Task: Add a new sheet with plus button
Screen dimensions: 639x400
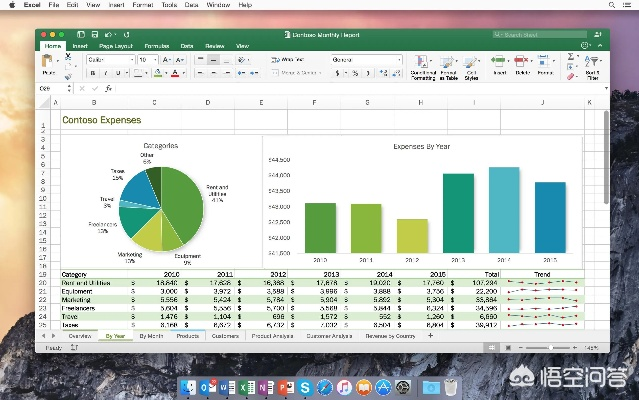Action: [430, 336]
